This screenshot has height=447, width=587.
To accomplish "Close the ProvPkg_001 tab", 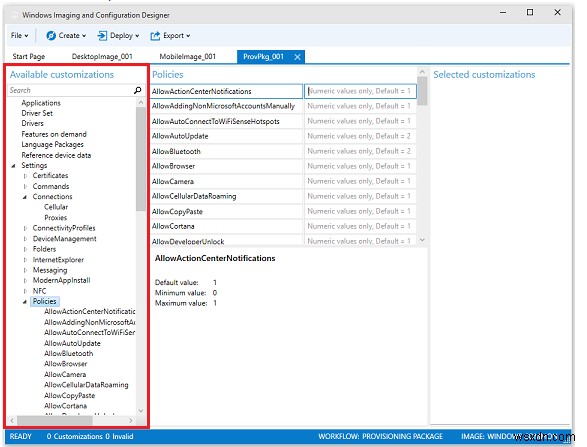I will point(297,57).
